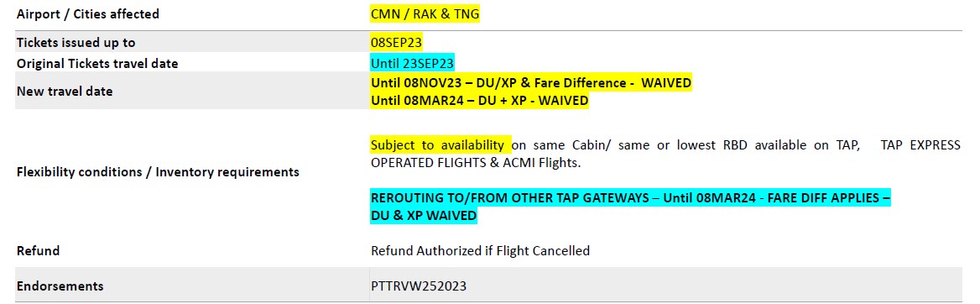Screen dimensions: 980x304
Task: Select the Until 23SEP23 travel date
Action: coord(413,63)
